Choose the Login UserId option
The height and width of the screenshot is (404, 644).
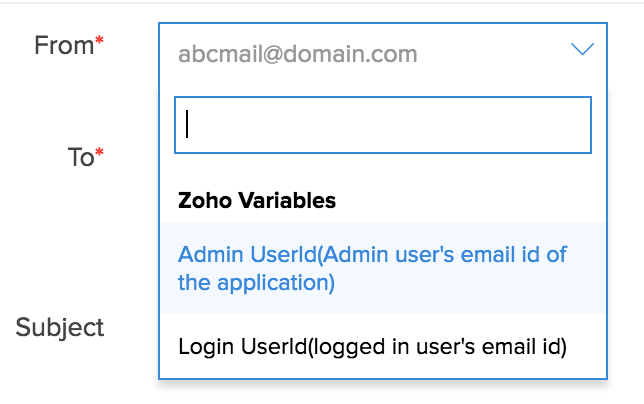372,347
